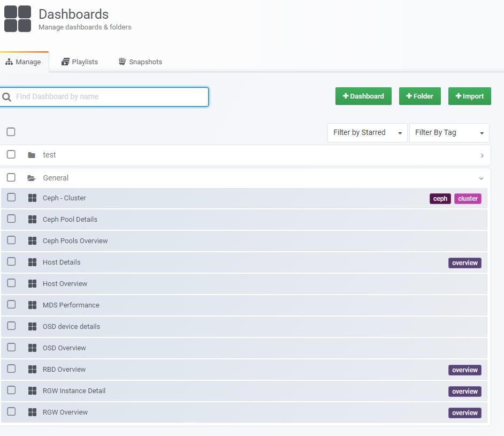This screenshot has height=436, width=504.
Task: Expand the test folder row
Action: pyautogui.click(x=480, y=155)
